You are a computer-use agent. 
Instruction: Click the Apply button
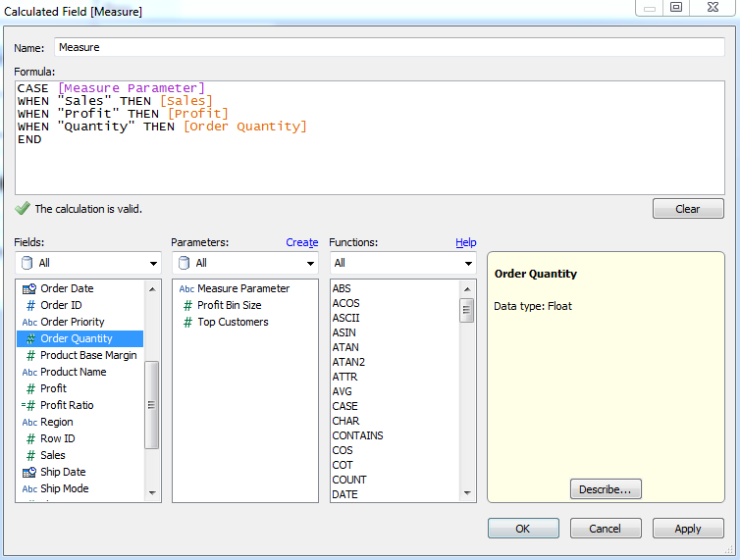(x=688, y=529)
